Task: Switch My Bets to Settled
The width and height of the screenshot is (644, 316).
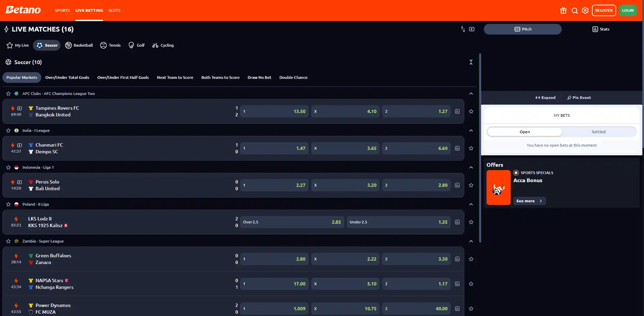Action: (x=598, y=132)
